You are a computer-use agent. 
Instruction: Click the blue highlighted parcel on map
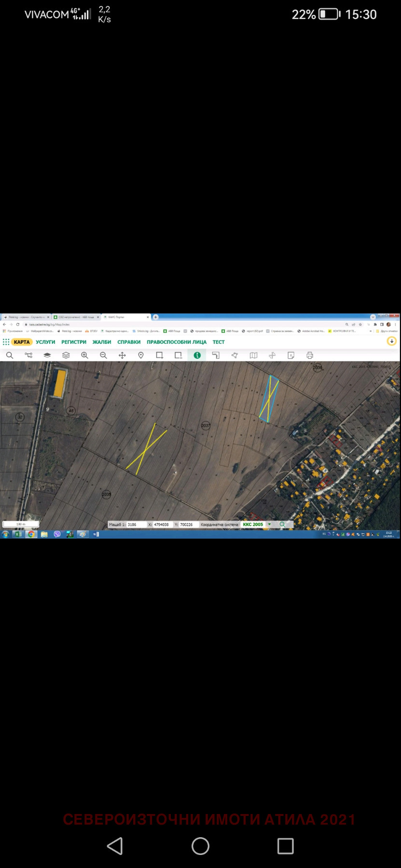click(269, 399)
